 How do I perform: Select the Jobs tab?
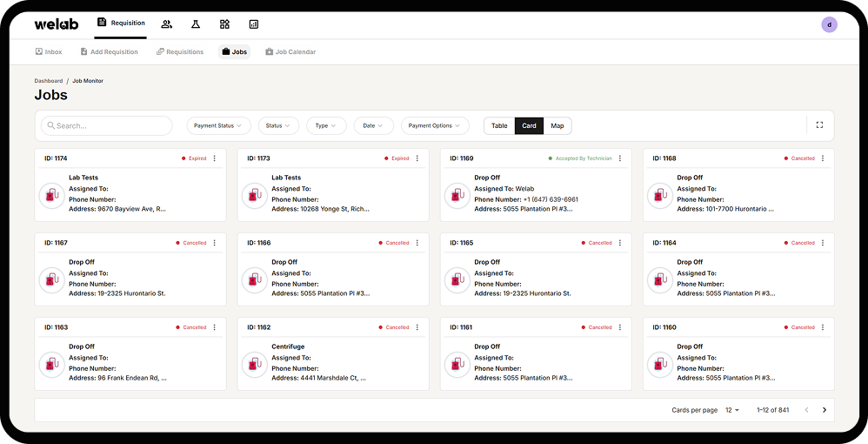234,52
